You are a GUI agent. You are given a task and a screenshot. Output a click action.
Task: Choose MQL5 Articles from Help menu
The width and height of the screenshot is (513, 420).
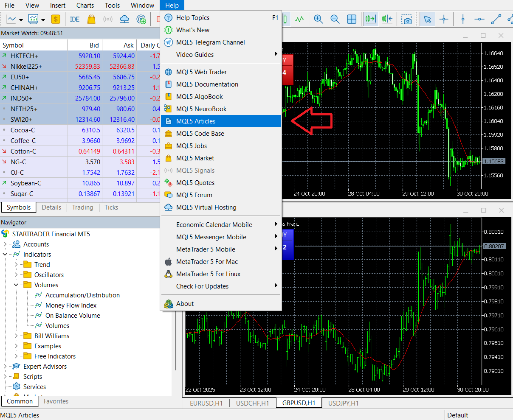coord(221,121)
